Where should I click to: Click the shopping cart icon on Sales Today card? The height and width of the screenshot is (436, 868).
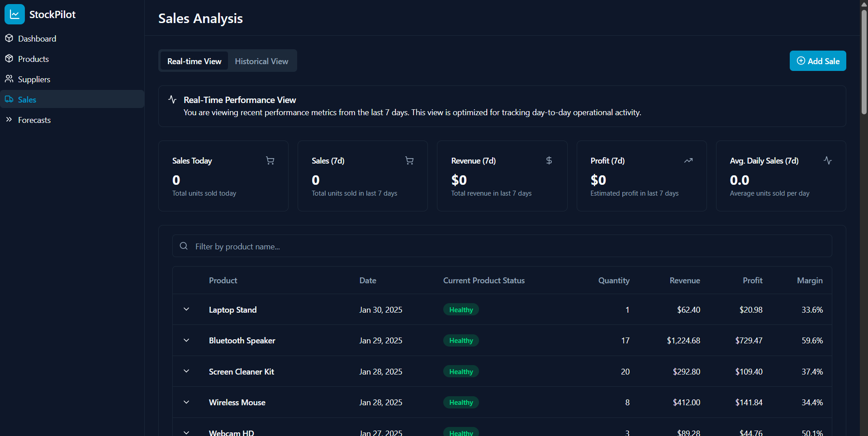tap(270, 160)
